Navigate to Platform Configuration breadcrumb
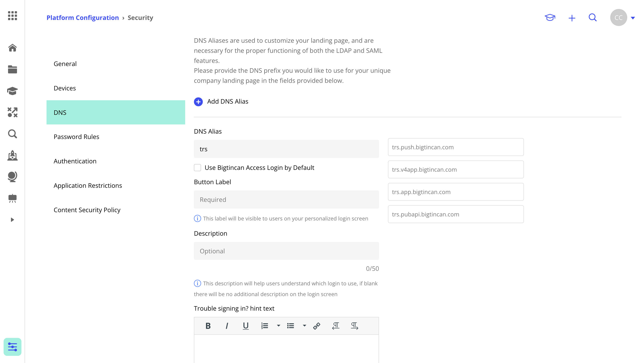644x363 pixels. click(83, 17)
